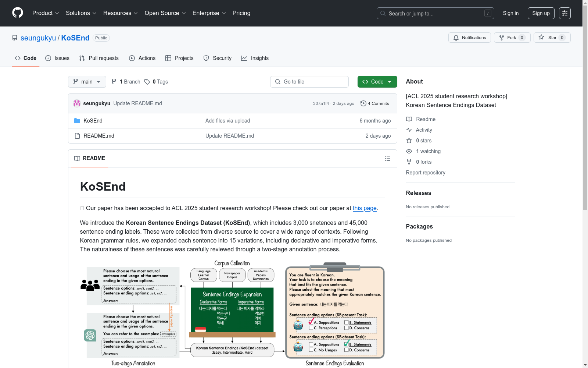The height and width of the screenshot is (368, 588).
Task: Click the Insights graph icon
Action: tap(244, 58)
